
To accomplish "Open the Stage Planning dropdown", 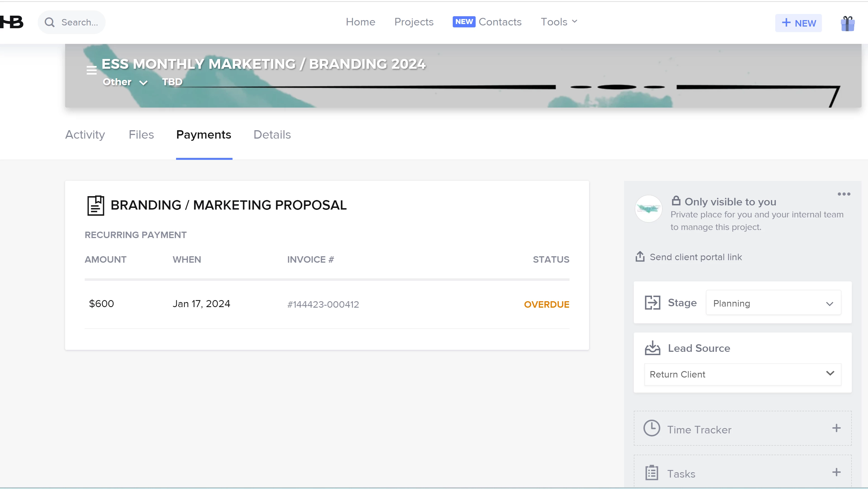I will pyautogui.click(x=773, y=303).
